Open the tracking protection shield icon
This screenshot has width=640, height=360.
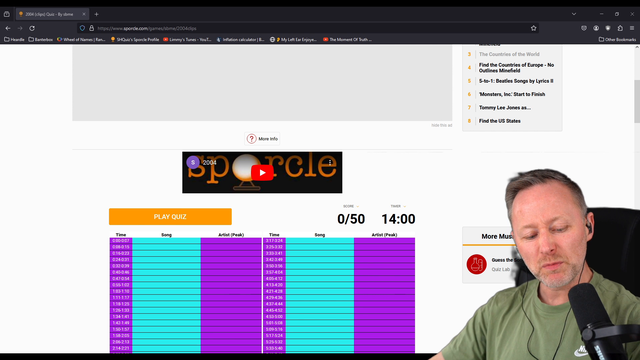[82, 28]
